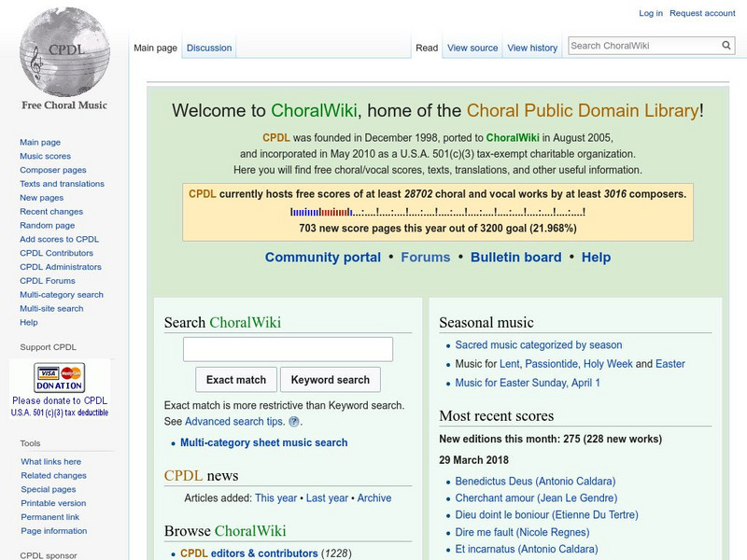
Task: Open Advanced search tips link
Action: (x=235, y=422)
